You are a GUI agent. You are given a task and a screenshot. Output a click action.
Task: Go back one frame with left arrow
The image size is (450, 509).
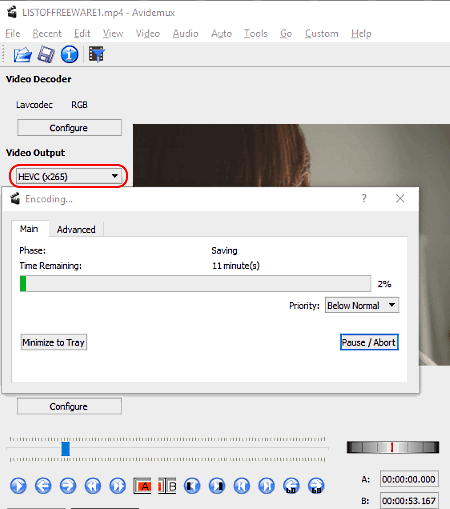(43, 486)
